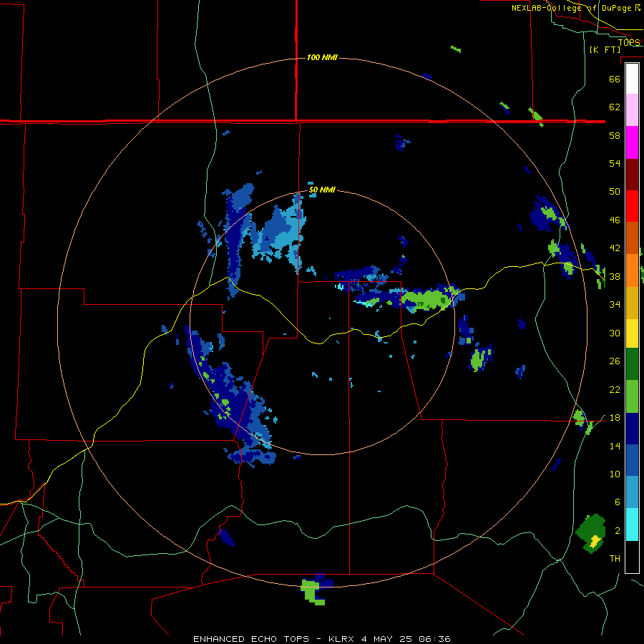Click the dark green legend band
The height and width of the screenshot is (644, 644).
click(x=632, y=364)
